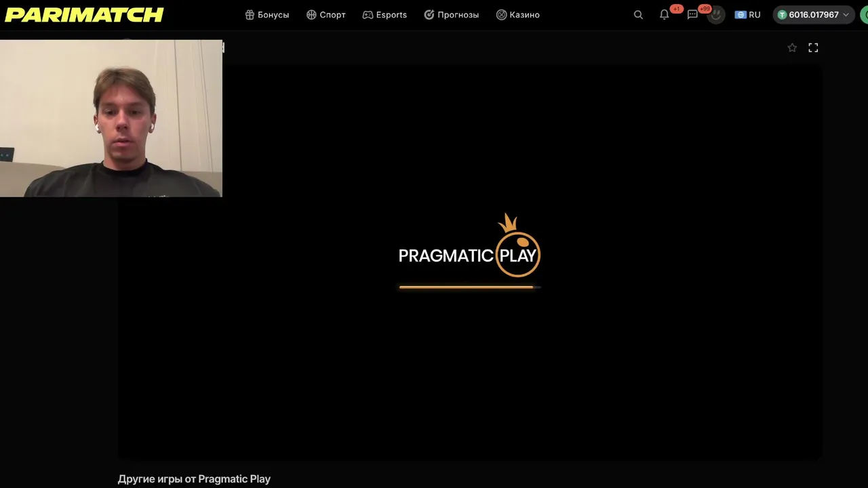Image resolution: width=868 pixels, height=488 pixels.
Task: Open search with the magnifier icon
Action: 638,15
